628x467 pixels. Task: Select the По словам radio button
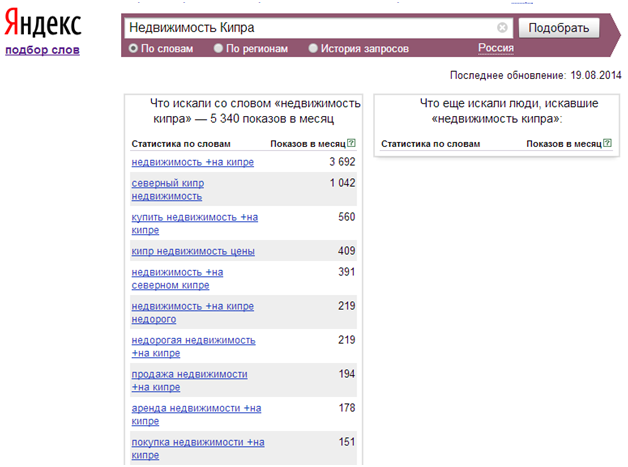(x=133, y=48)
